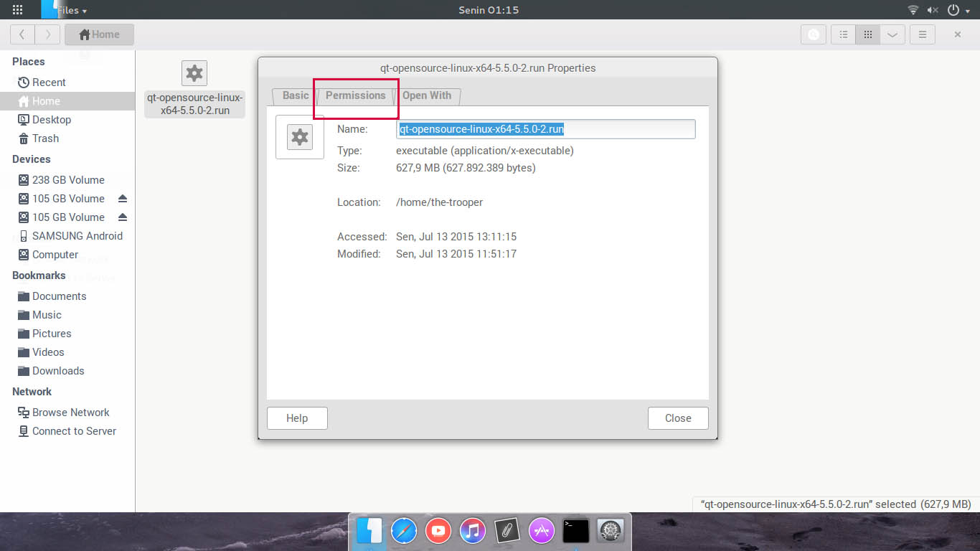The height and width of the screenshot is (551, 980).
Task: Switch Files to list view
Action: point(843,34)
